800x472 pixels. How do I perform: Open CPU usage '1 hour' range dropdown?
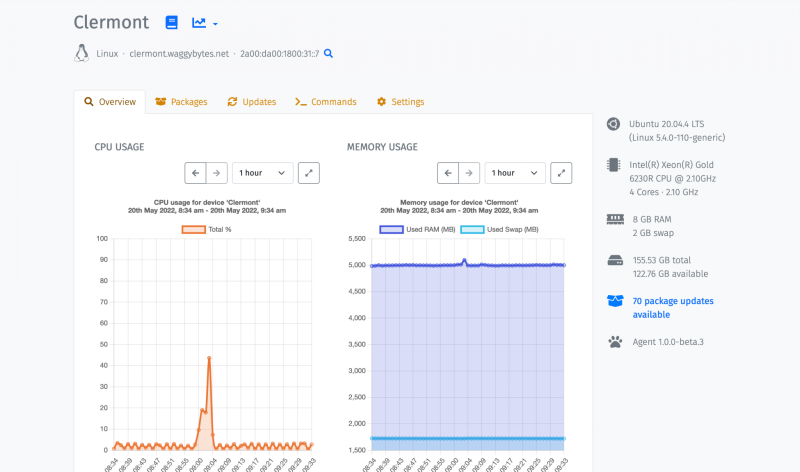263,173
